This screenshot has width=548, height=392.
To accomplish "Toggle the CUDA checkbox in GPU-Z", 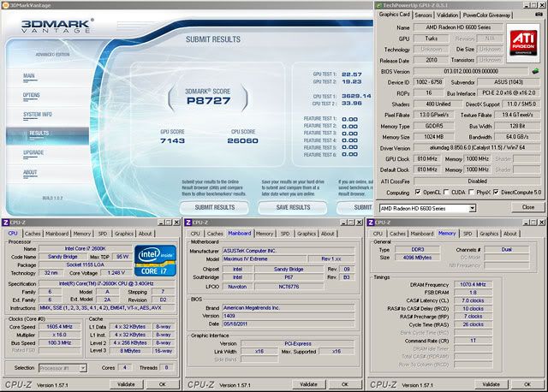I will point(446,193).
